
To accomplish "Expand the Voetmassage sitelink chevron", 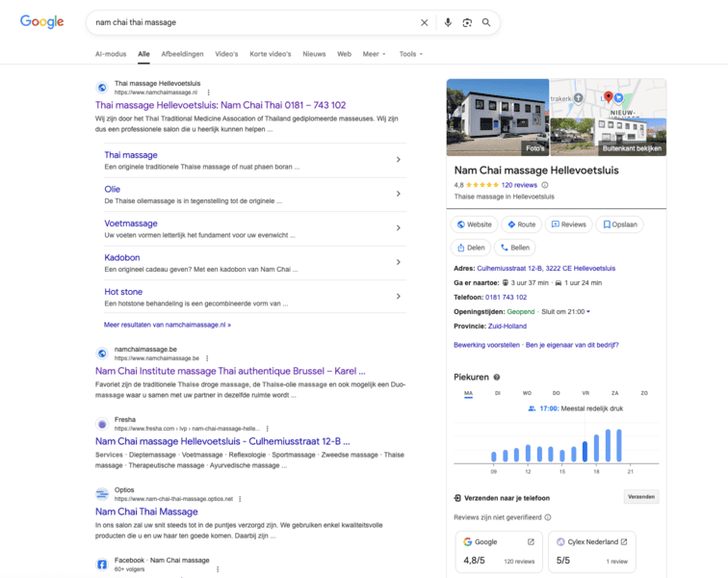I will click(x=398, y=228).
